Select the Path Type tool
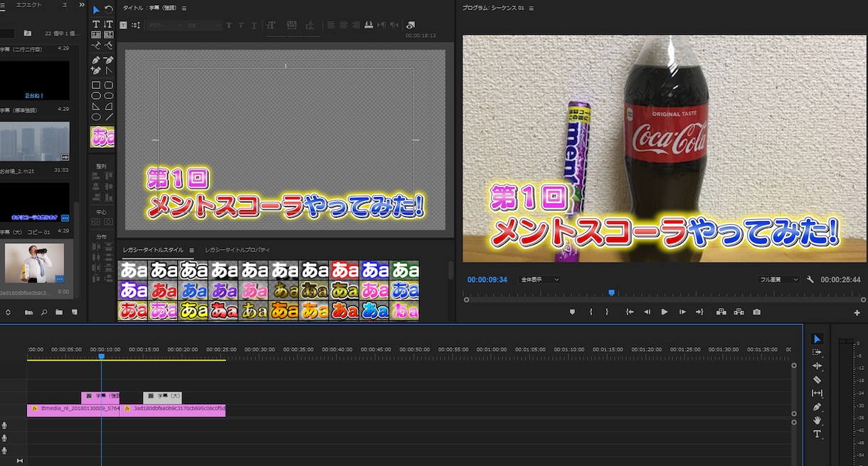Image resolution: width=868 pixels, height=466 pixels. pos(96,46)
